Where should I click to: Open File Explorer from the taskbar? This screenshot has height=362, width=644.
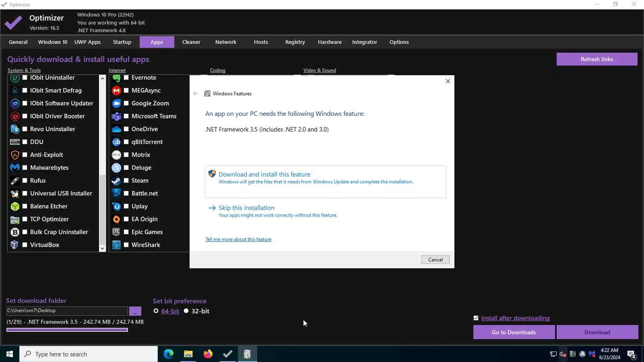[x=188, y=354]
